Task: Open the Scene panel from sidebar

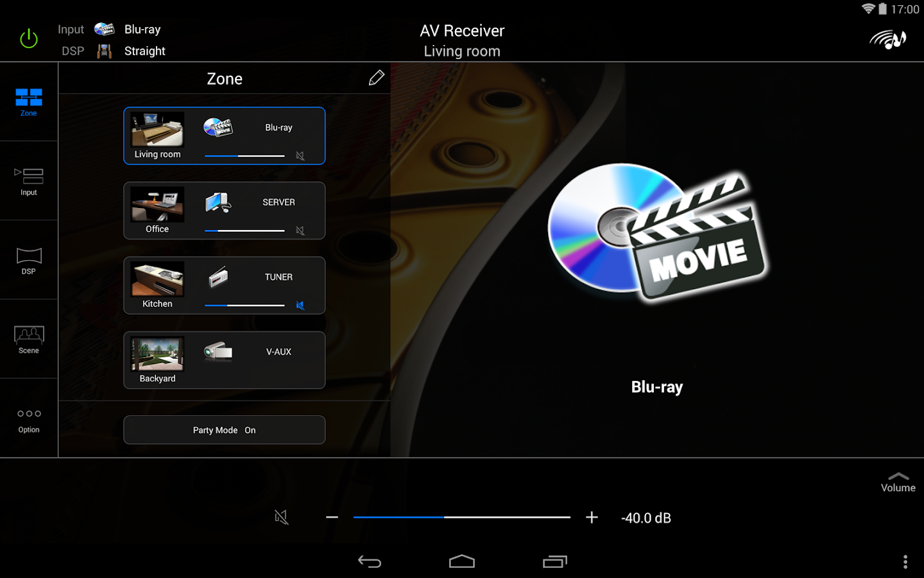Action: [28, 338]
